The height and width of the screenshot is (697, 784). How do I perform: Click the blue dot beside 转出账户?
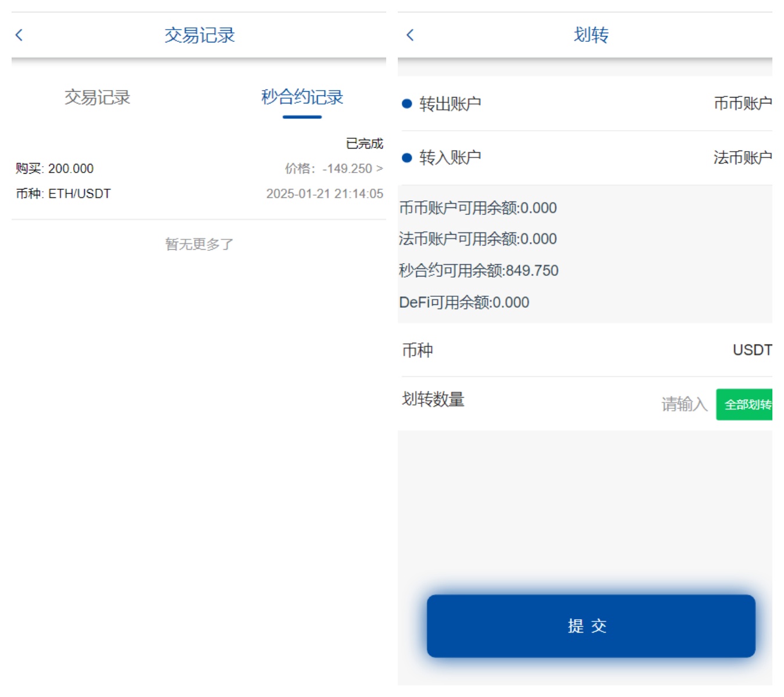pos(407,104)
